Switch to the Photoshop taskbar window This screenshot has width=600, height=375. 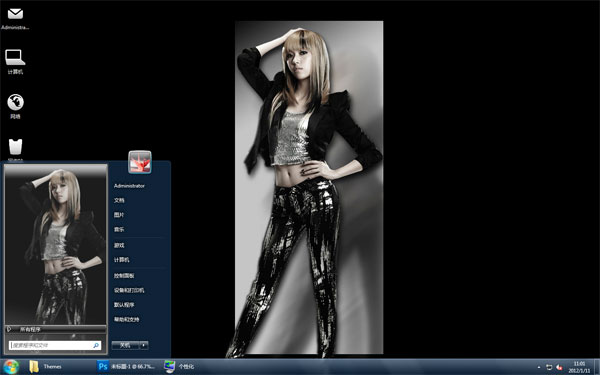(126, 367)
